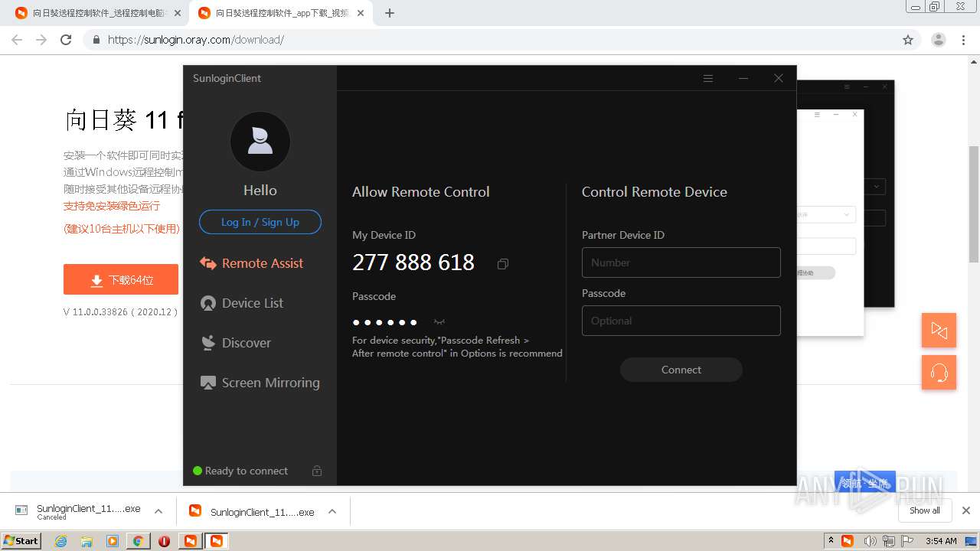Reveal passcode using the eye icon

[439, 322]
